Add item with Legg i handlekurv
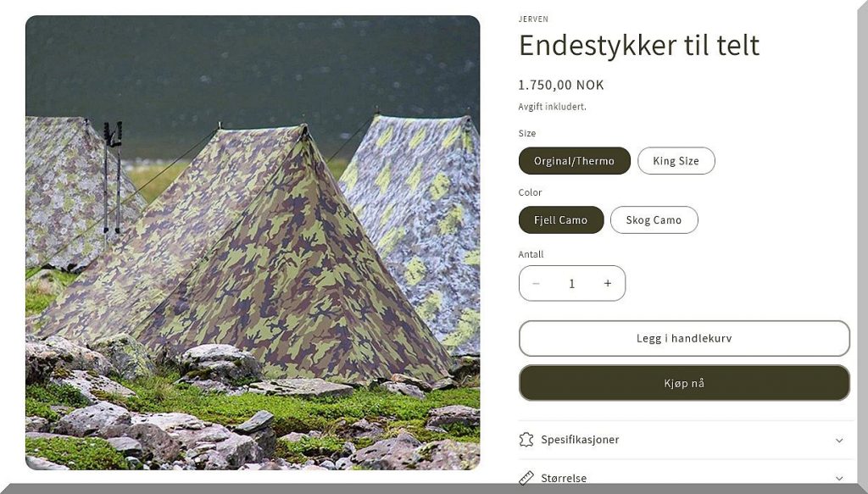 pyautogui.click(x=684, y=338)
